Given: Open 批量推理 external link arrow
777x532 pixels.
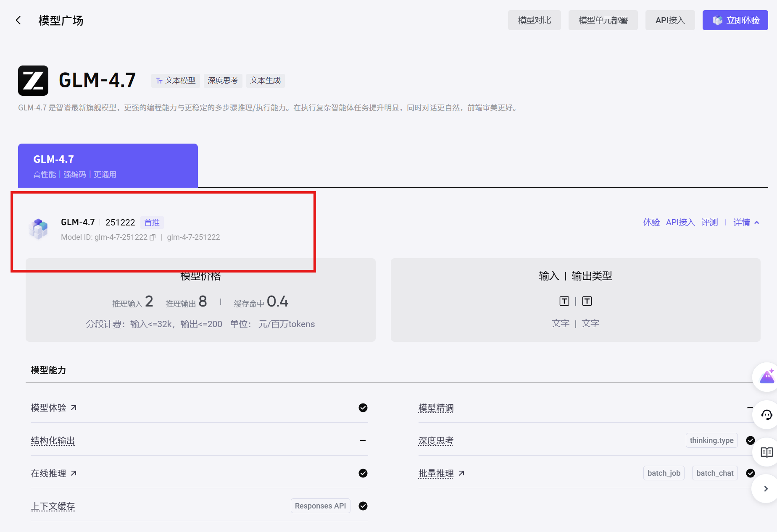Looking at the screenshot, I should coord(461,473).
